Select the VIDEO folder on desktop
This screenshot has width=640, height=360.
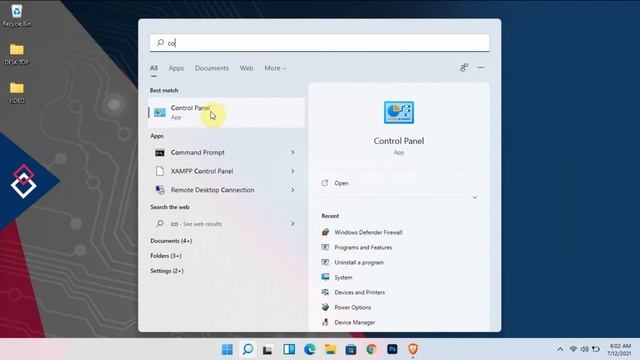click(x=17, y=93)
